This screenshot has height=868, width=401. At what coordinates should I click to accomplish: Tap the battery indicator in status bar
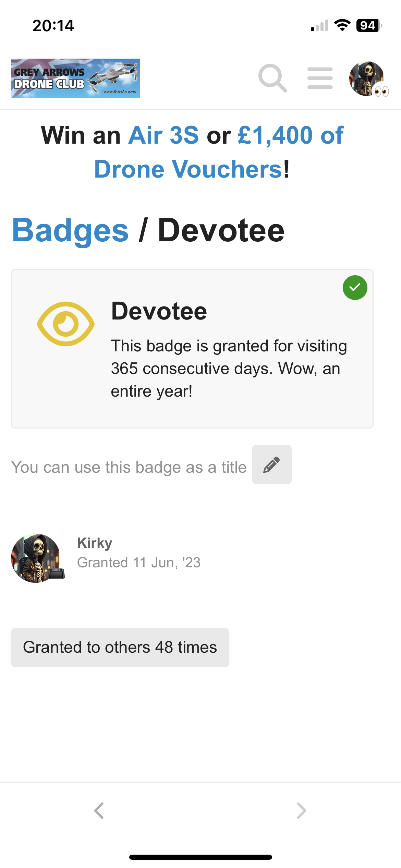coord(369,25)
